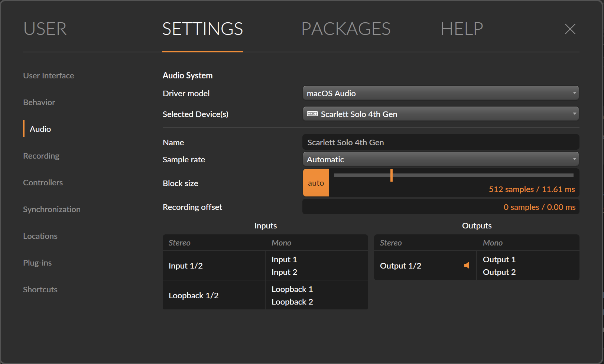Viewport: 604px width, 364px height.
Task: Click the Recording offset field
Action: (441, 207)
